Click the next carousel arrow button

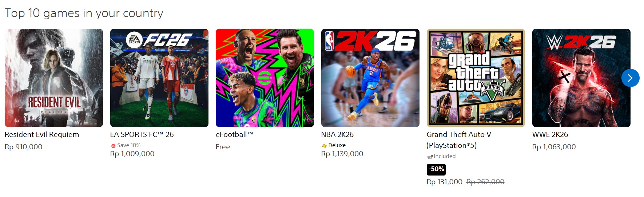[630, 78]
